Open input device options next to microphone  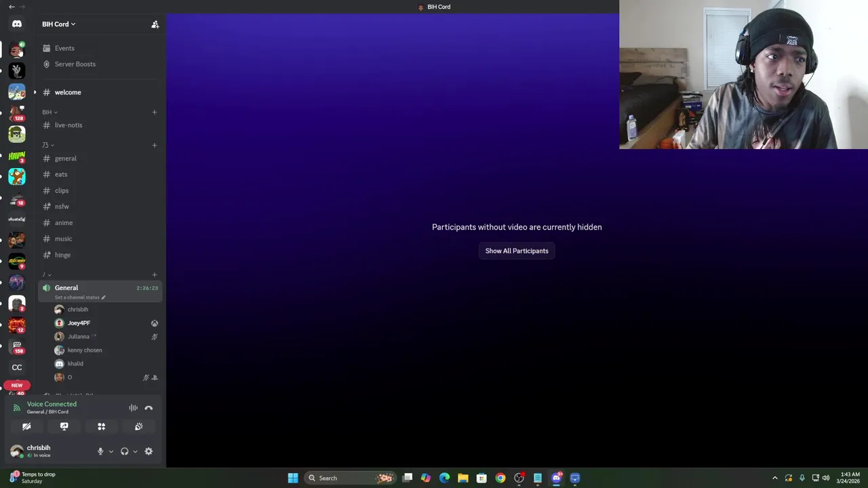[111, 451]
